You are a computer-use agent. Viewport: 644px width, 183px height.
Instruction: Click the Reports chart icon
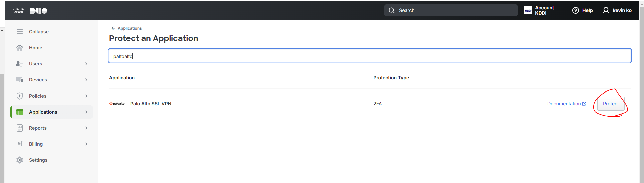click(x=20, y=128)
